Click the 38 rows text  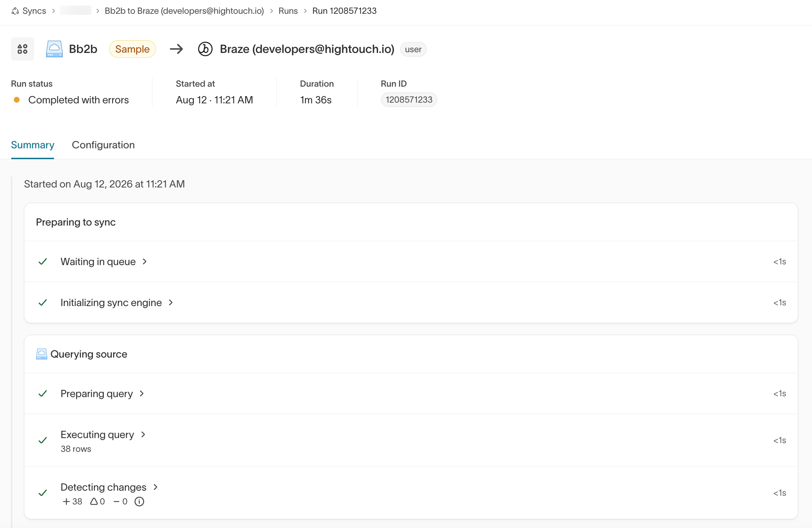pyautogui.click(x=76, y=449)
